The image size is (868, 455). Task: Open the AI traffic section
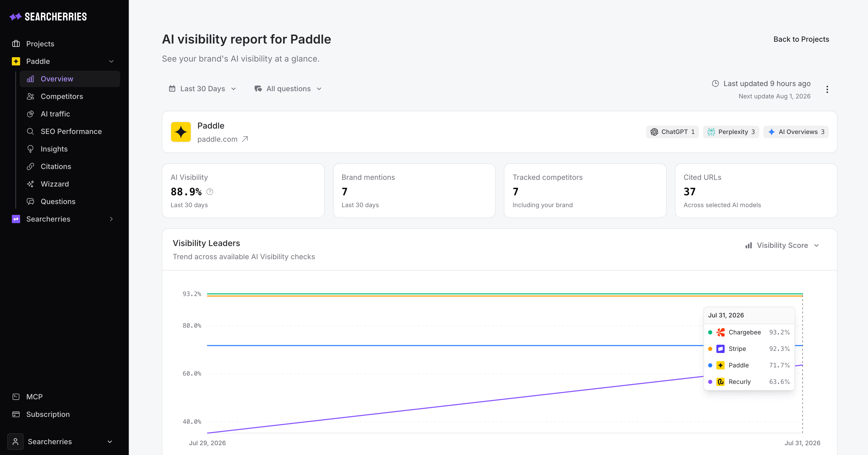click(70, 114)
